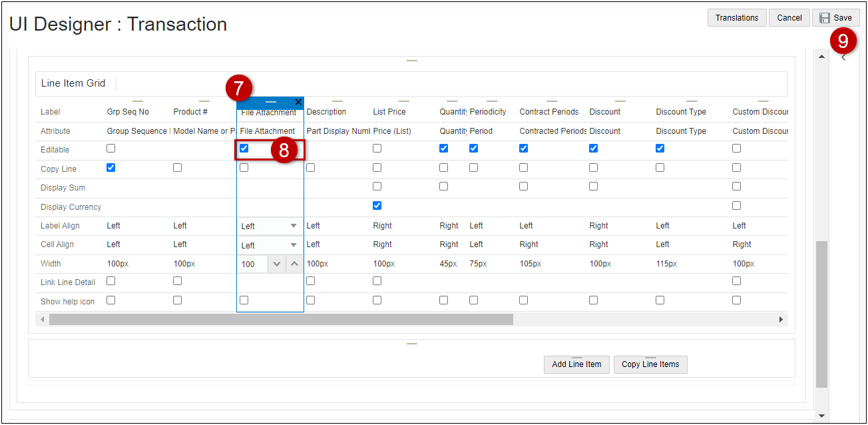This screenshot has height=425, width=868.
Task: Select the Description column label
Action: click(326, 112)
